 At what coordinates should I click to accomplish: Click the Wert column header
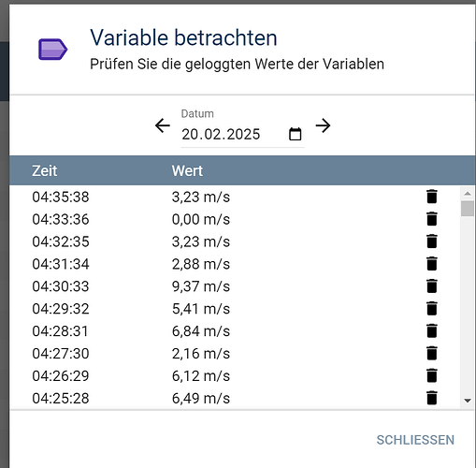click(187, 171)
